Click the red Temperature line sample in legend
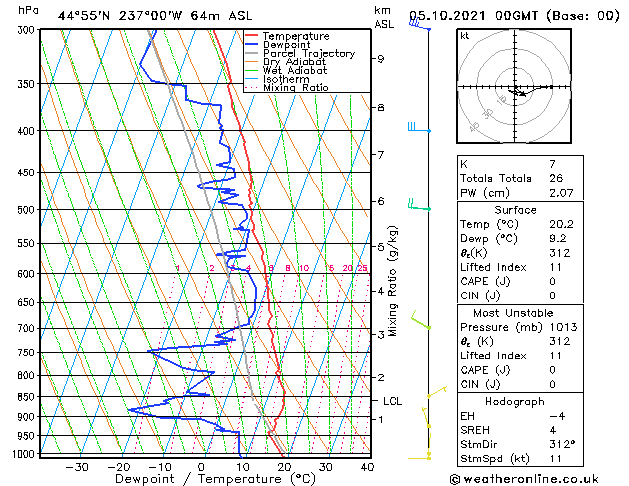 (252, 36)
